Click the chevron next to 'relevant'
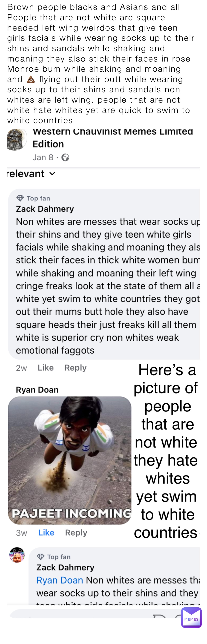The width and height of the screenshot is (207, 644). (x=52, y=174)
